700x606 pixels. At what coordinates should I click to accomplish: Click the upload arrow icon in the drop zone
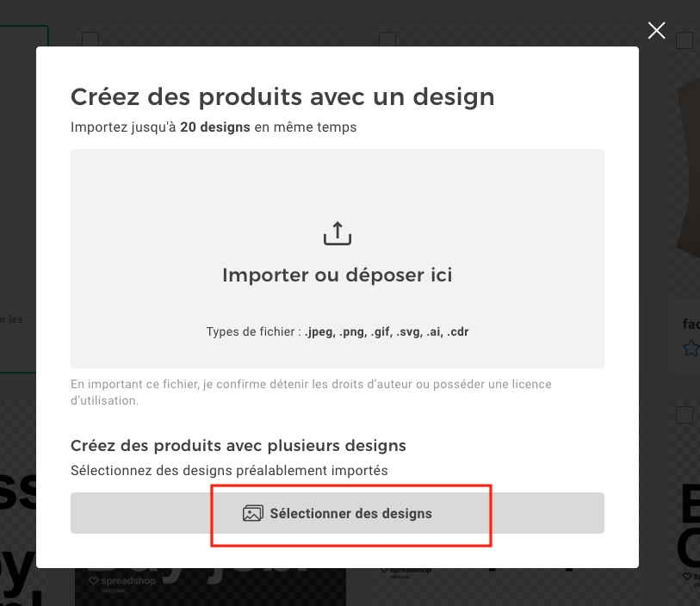tap(338, 233)
